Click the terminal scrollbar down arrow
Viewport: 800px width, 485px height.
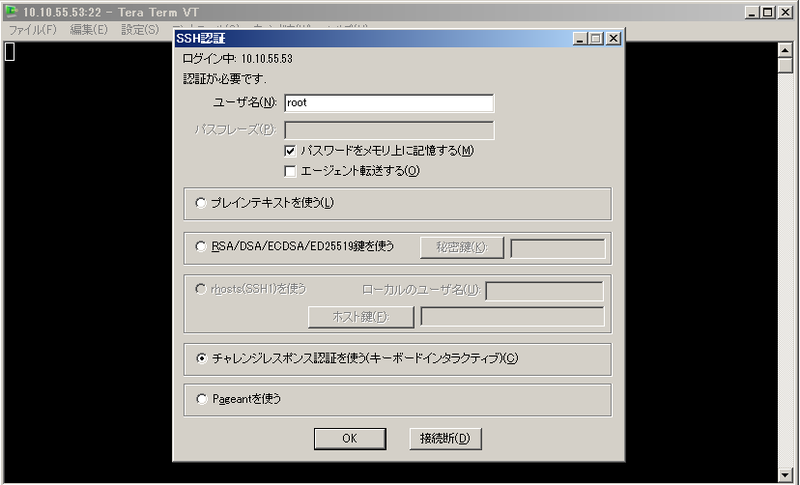[785, 475]
